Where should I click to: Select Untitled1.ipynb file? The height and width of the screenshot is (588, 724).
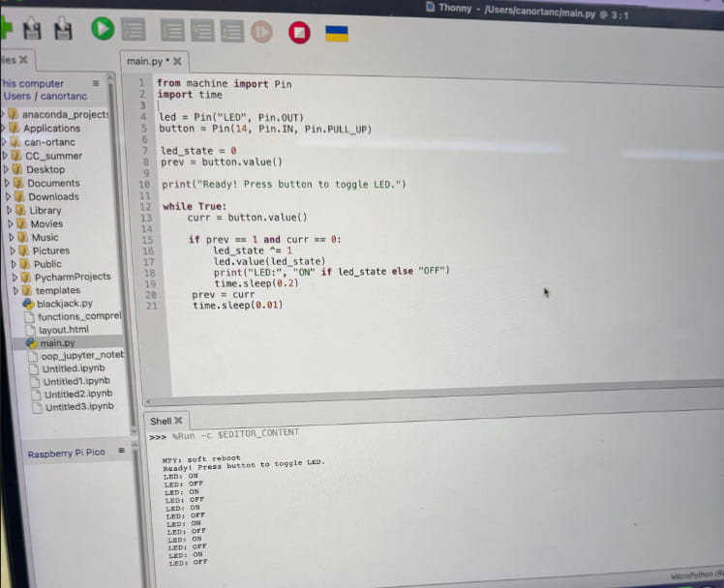tap(76, 381)
